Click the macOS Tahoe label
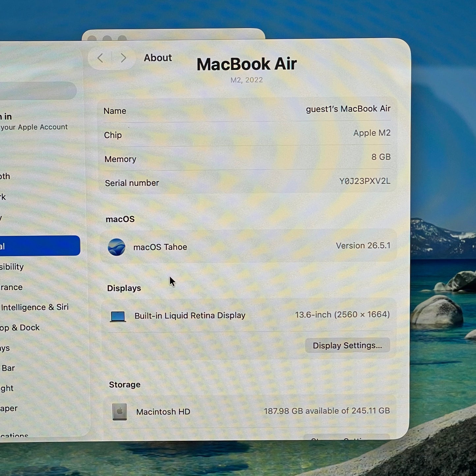 (x=160, y=247)
